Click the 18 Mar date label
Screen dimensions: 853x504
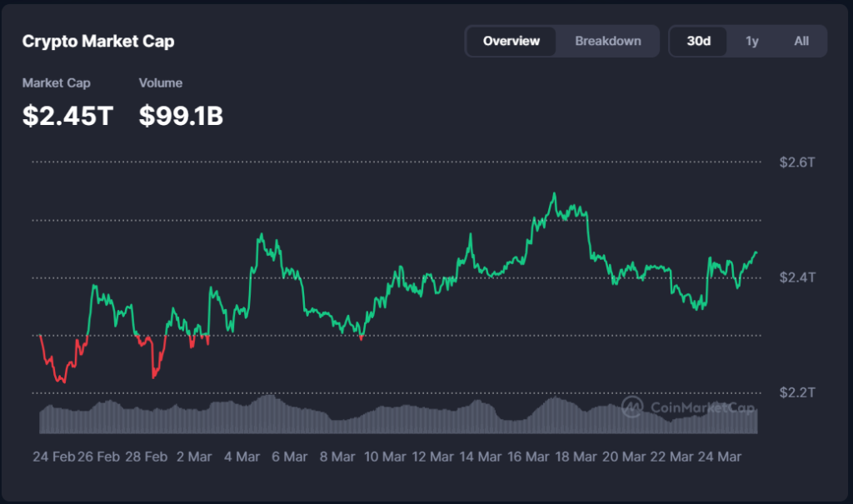point(576,457)
